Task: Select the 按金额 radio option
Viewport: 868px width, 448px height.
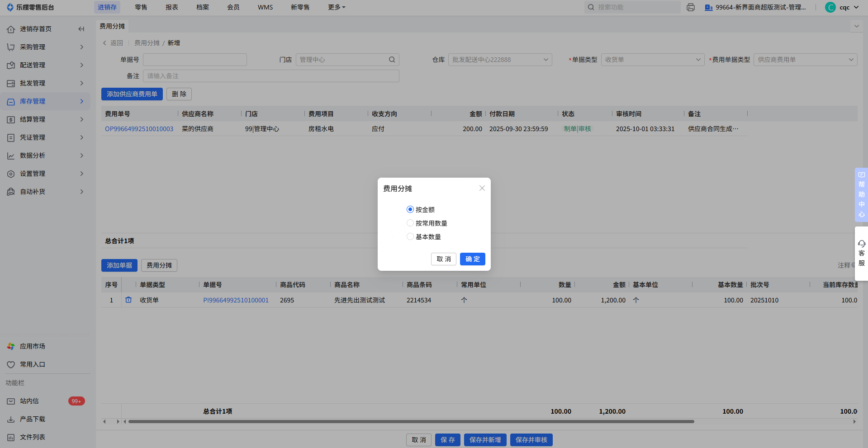Action: point(410,209)
